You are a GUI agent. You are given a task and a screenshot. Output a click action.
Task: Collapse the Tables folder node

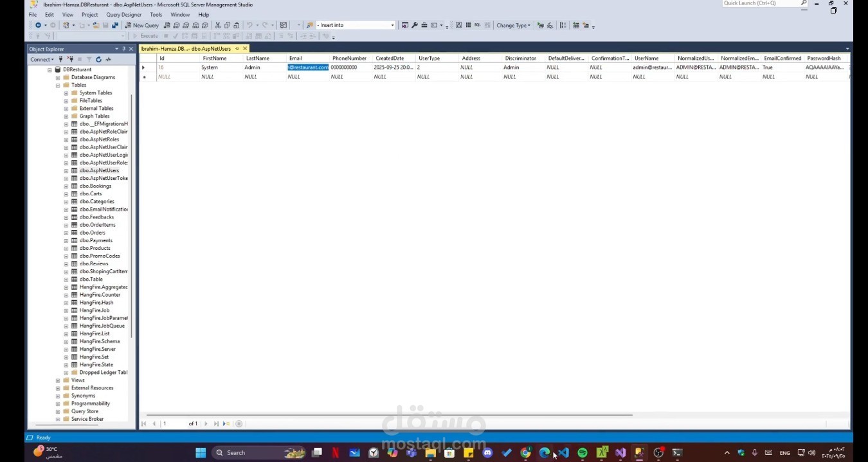(x=58, y=85)
